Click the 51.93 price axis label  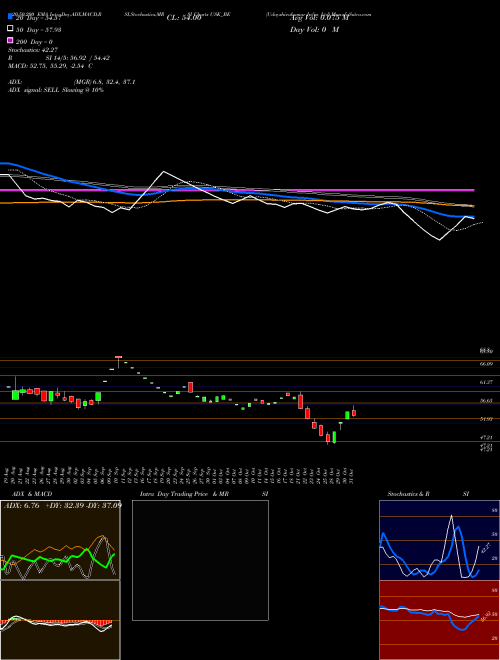[x=487, y=419]
